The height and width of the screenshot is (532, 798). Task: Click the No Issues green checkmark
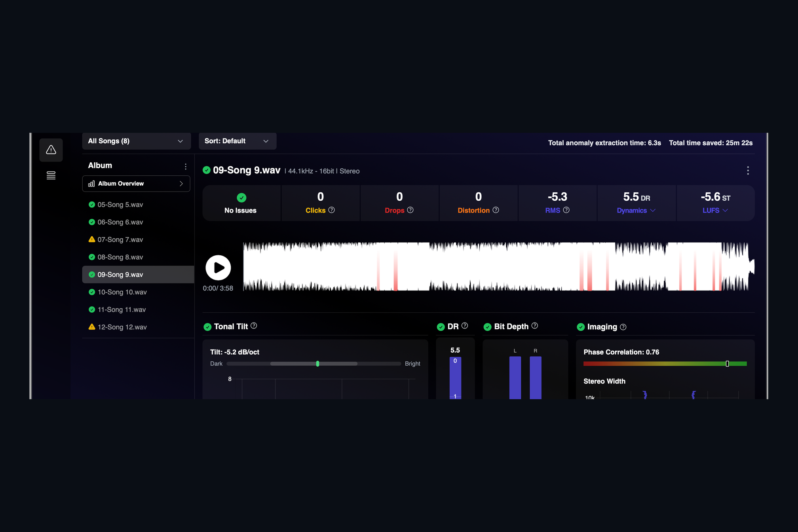pyautogui.click(x=241, y=198)
